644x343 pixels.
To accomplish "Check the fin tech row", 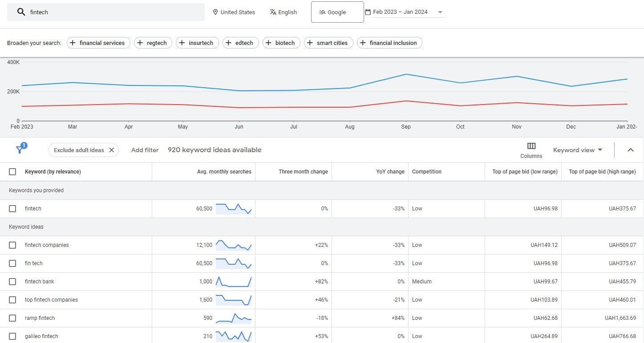I will (12, 263).
